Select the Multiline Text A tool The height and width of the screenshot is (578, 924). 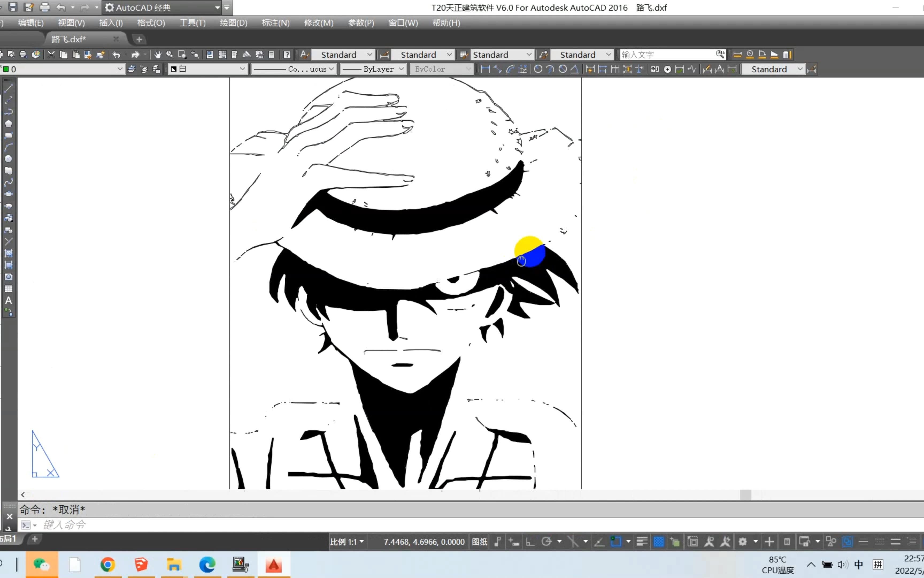(x=8, y=301)
